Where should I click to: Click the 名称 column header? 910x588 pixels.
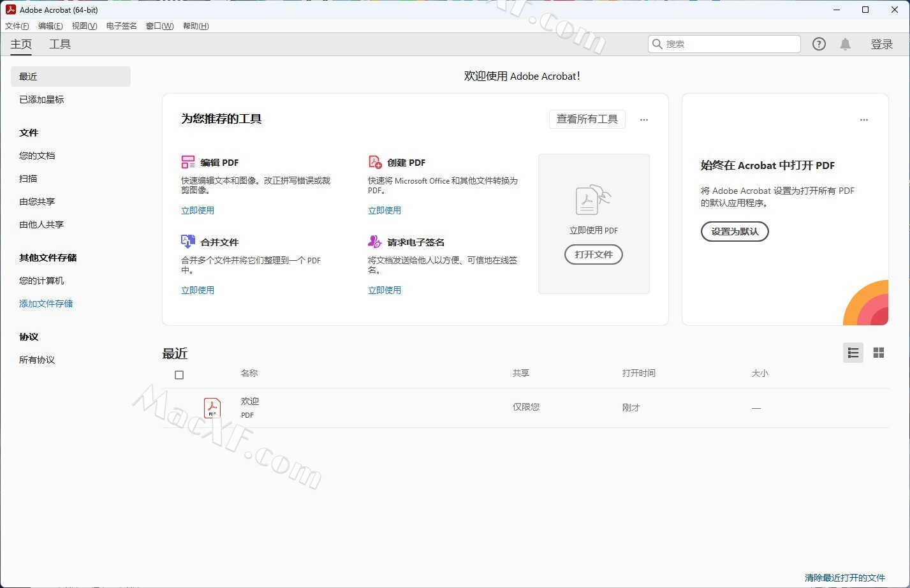[x=249, y=373]
